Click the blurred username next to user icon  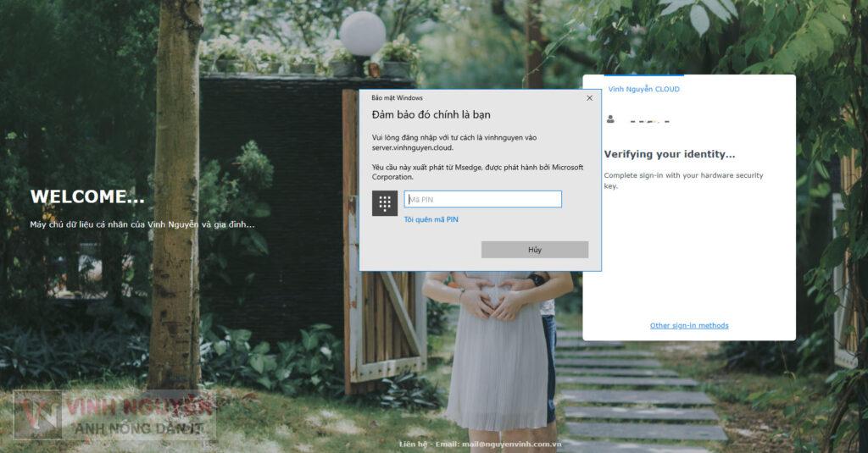[x=649, y=121]
